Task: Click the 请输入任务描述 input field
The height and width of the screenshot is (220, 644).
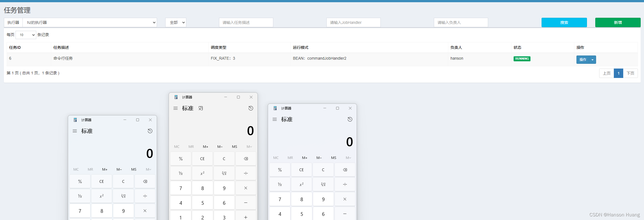Action: (x=246, y=22)
